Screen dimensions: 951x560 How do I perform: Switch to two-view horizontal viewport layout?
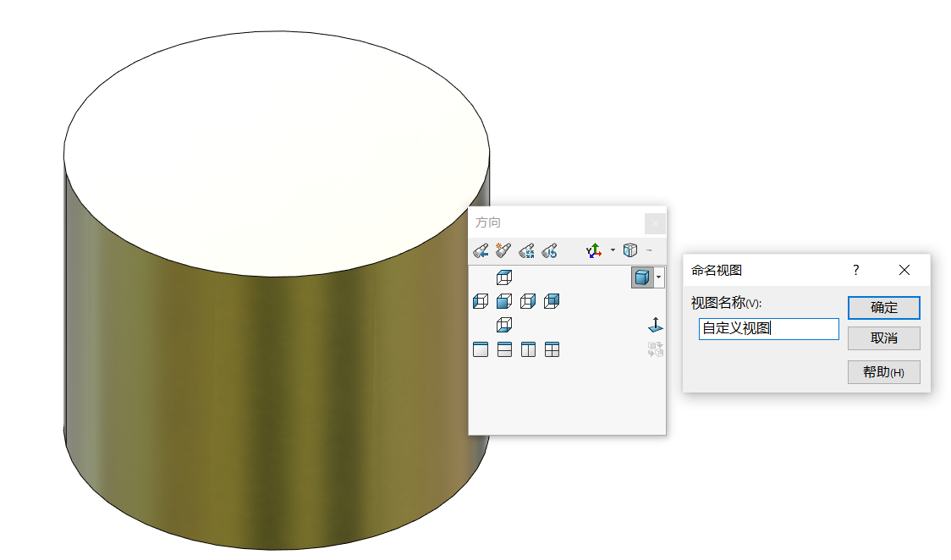(x=504, y=349)
